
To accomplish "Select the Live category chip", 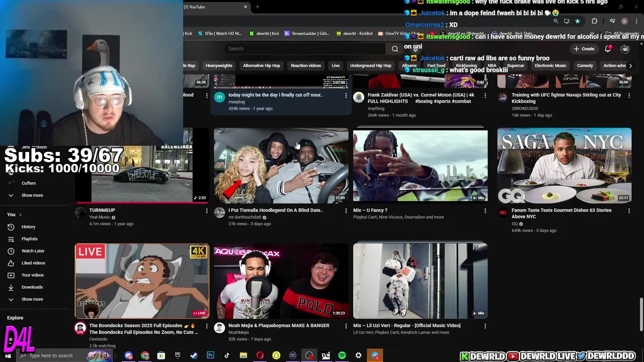I will pyautogui.click(x=336, y=66).
